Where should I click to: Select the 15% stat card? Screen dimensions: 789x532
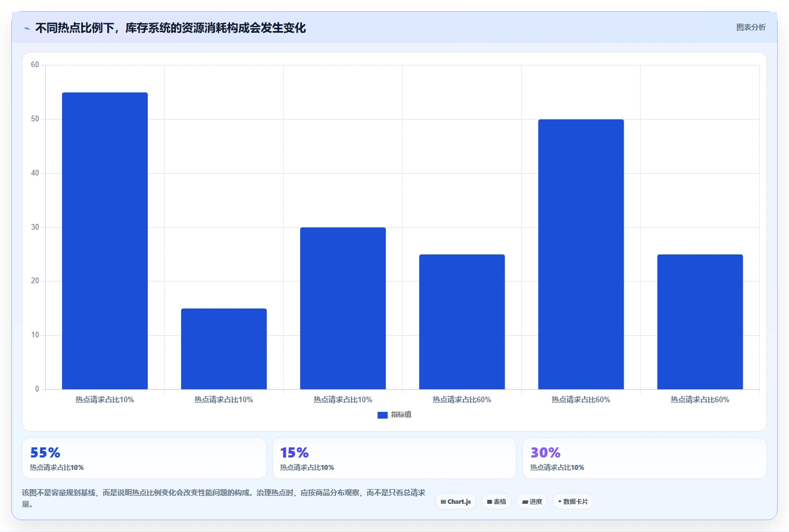click(394, 458)
